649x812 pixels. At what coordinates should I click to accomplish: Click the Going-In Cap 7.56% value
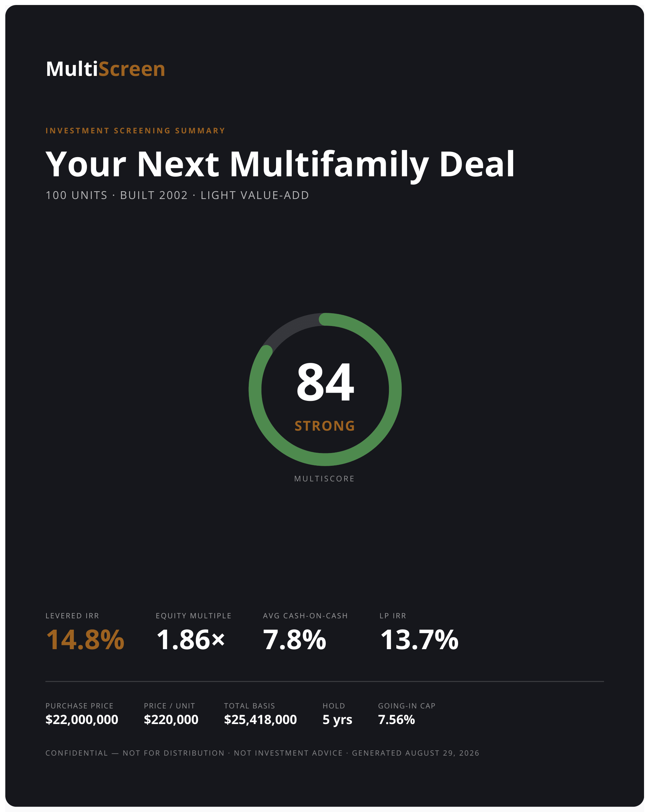click(396, 720)
